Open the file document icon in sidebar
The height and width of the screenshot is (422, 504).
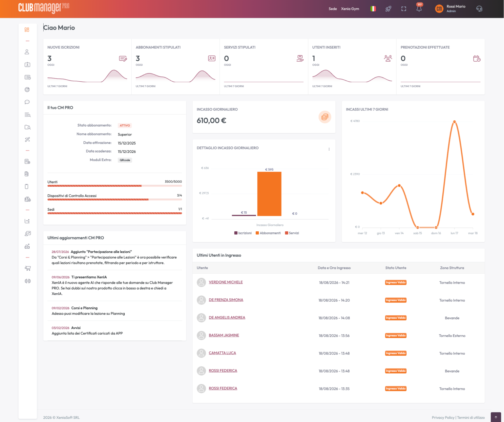click(27, 174)
